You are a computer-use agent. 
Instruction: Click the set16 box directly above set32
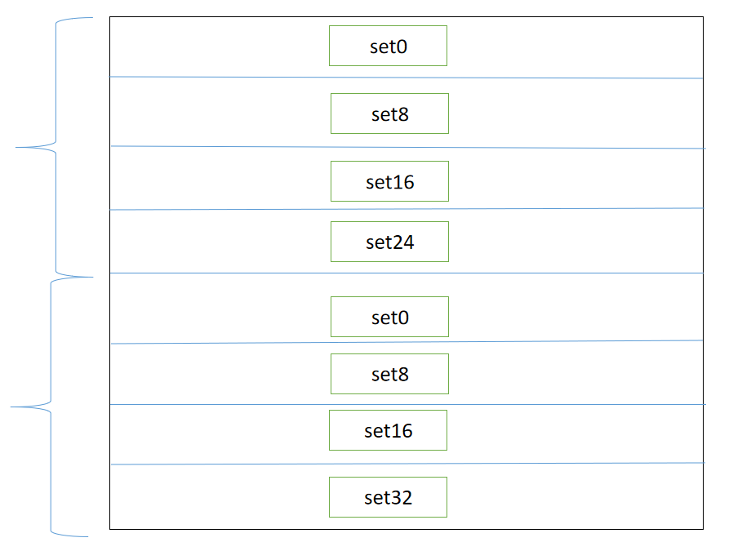click(x=388, y=430)
